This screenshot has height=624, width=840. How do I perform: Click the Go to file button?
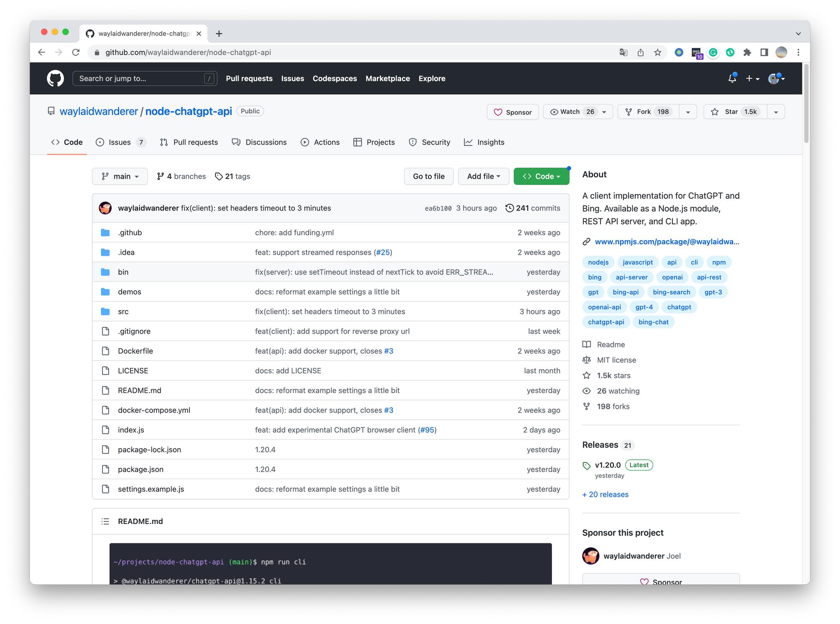pyautogui.click(x=428, y=176)
